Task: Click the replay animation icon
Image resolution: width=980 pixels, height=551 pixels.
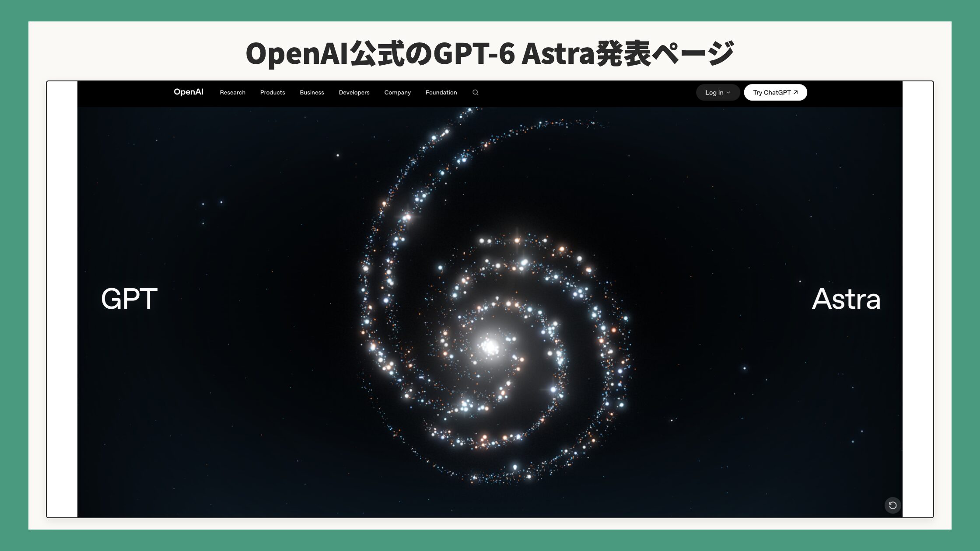Action: 892,506
